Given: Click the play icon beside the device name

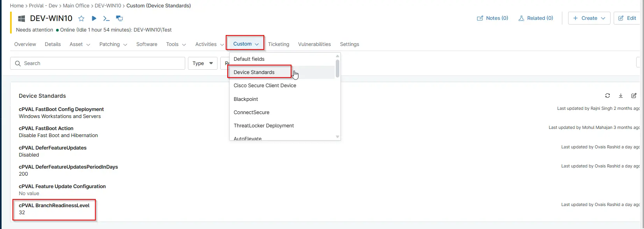Looking at the screenshot, I should click(x=94, y=18).
